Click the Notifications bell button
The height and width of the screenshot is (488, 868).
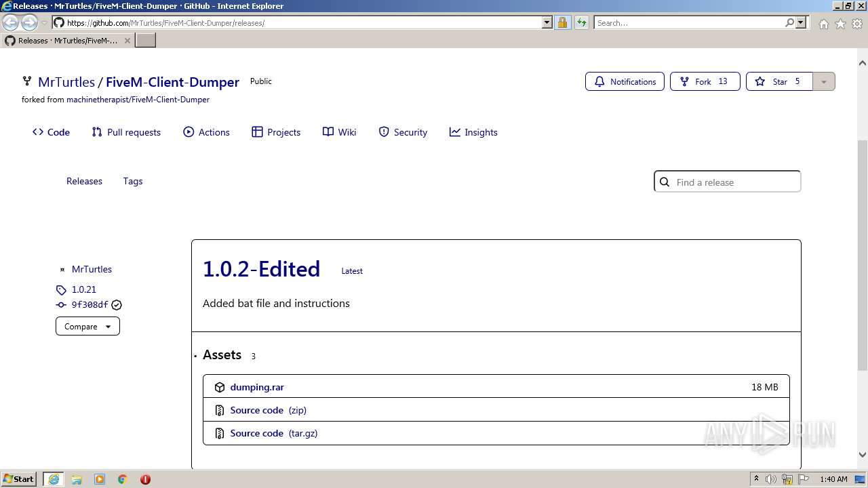(625, 81)
